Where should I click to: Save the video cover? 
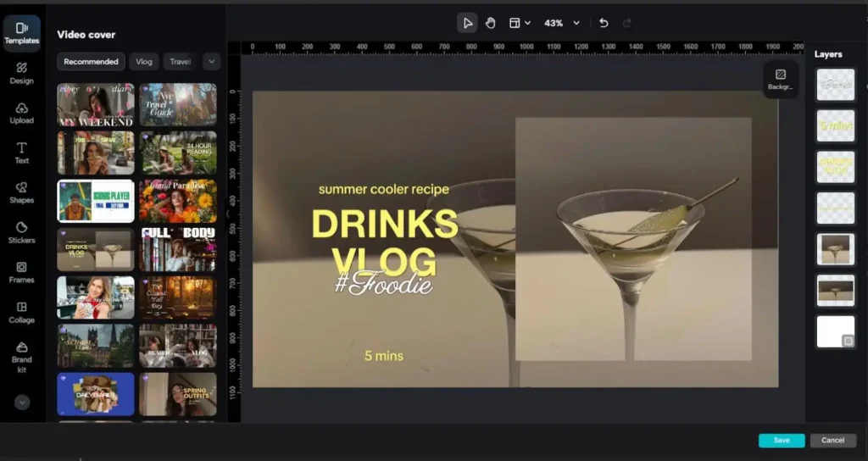(782, 441)
